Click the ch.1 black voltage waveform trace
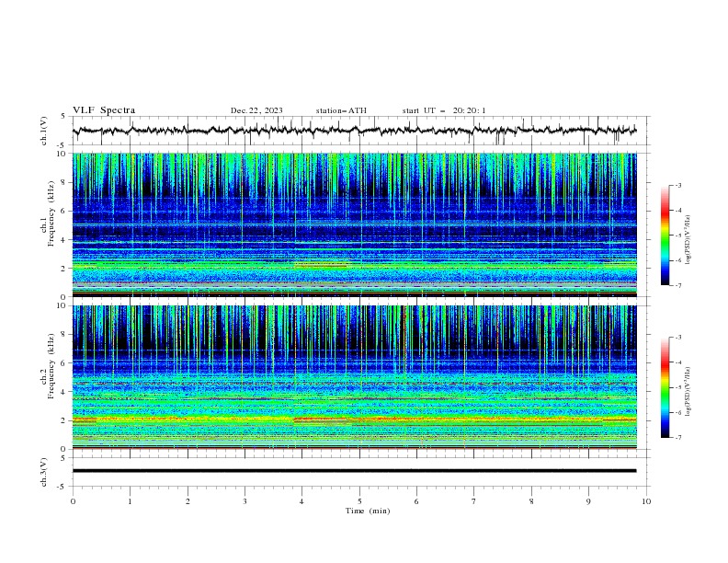 [354, 131]
